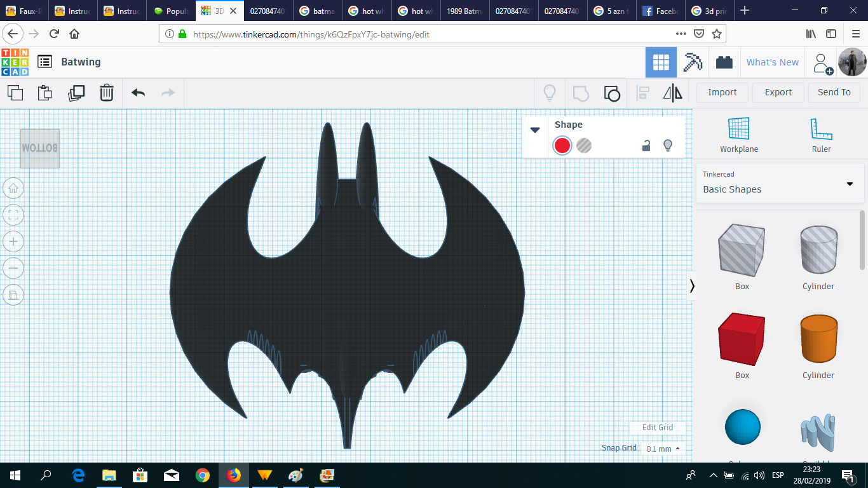Select the Workplane tool
868x488 pixels.
tap(739, 135)
